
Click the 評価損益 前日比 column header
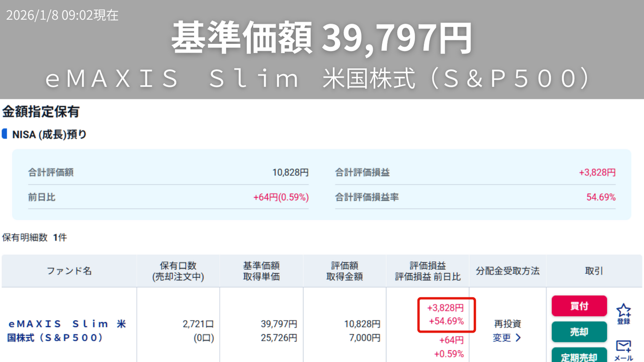(427, 271)
